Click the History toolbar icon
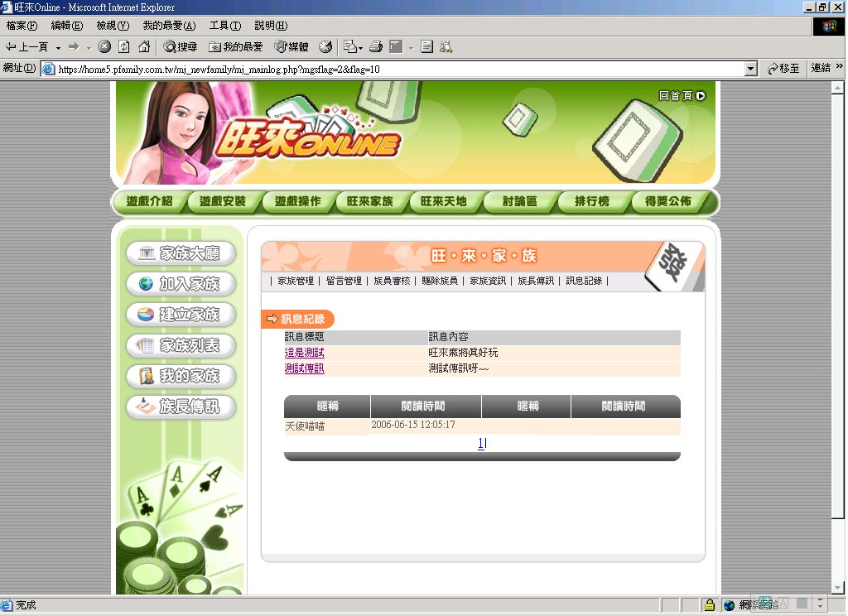The image size is (848, 616). (x=325, y=47)
